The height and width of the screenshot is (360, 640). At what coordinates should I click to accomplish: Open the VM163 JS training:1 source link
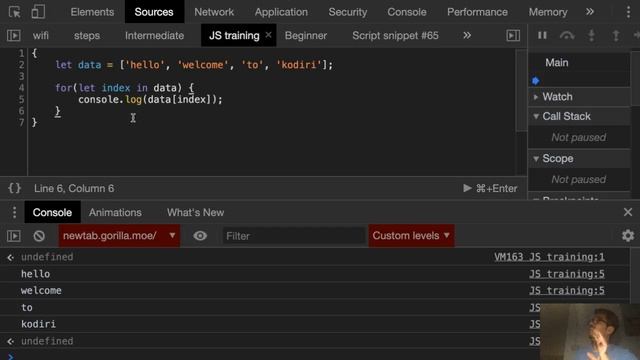click(x=549, y=257)
